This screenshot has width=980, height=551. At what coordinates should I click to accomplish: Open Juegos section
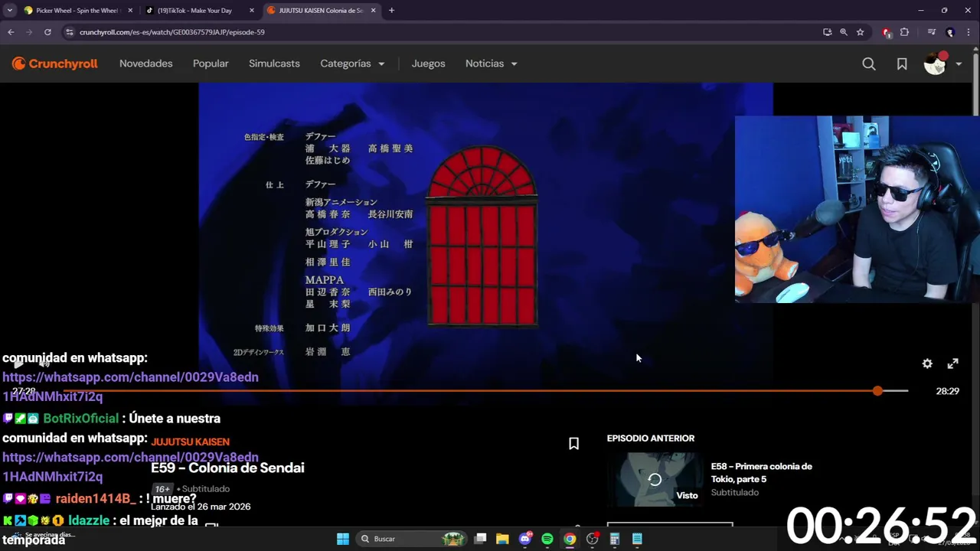[x=428, y=64]
